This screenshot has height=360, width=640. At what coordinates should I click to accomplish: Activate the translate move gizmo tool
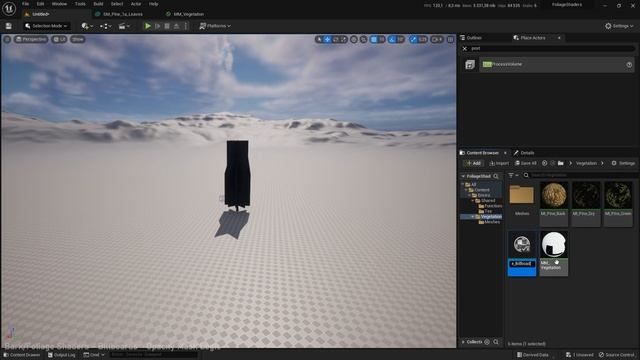click(x=327, y=40)
